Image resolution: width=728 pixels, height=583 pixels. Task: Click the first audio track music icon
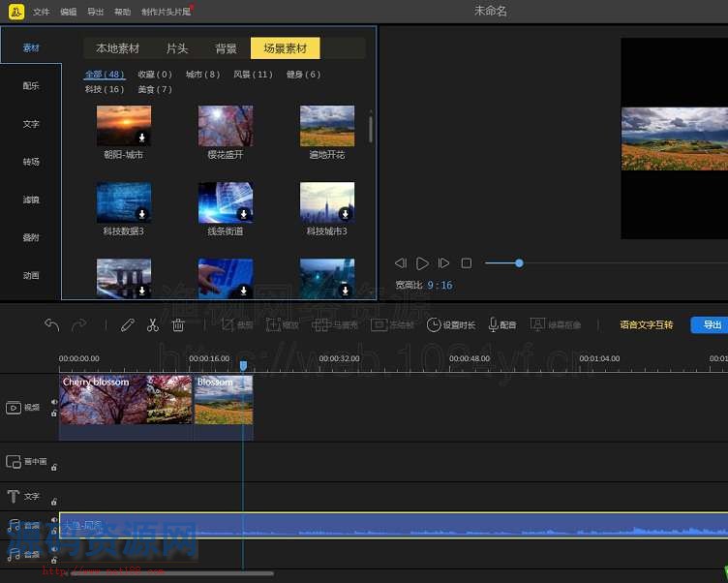[14, 526]
